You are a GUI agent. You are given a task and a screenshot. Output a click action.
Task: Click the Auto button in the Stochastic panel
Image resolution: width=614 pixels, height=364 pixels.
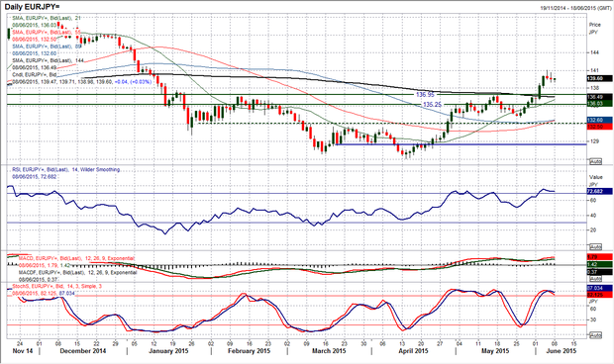point(595,335)
